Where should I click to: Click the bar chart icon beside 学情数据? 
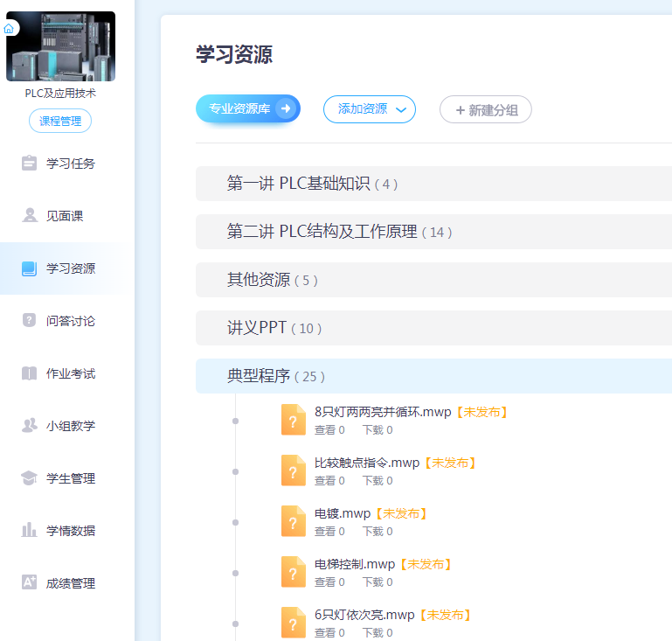point(29,530)
